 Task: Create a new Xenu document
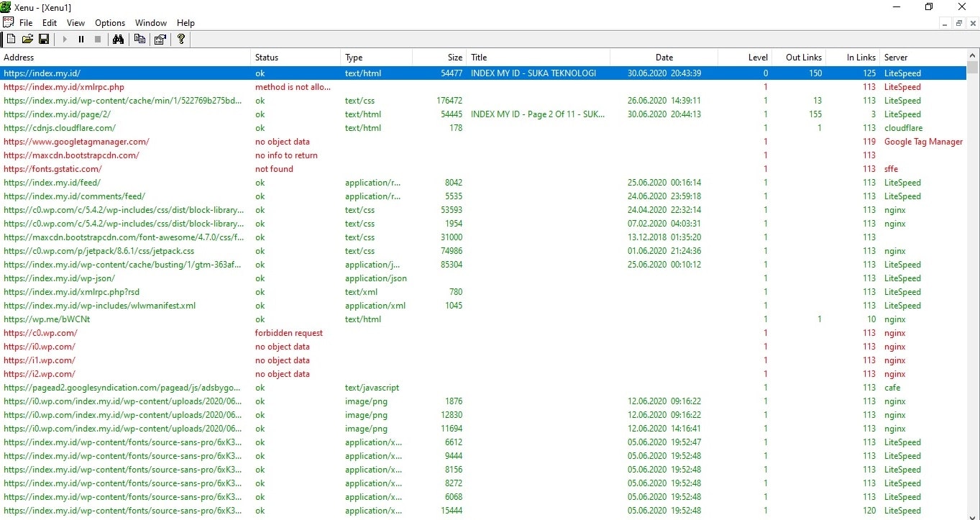coord(11,39)
